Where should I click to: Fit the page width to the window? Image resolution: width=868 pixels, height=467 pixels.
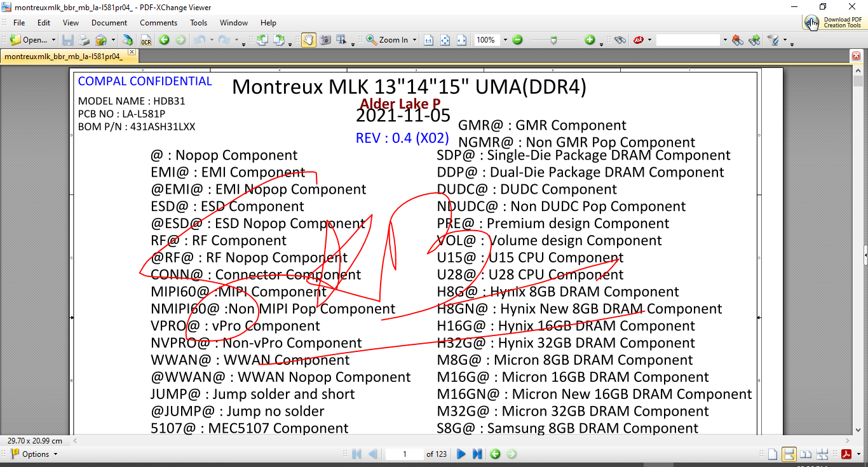462,40
